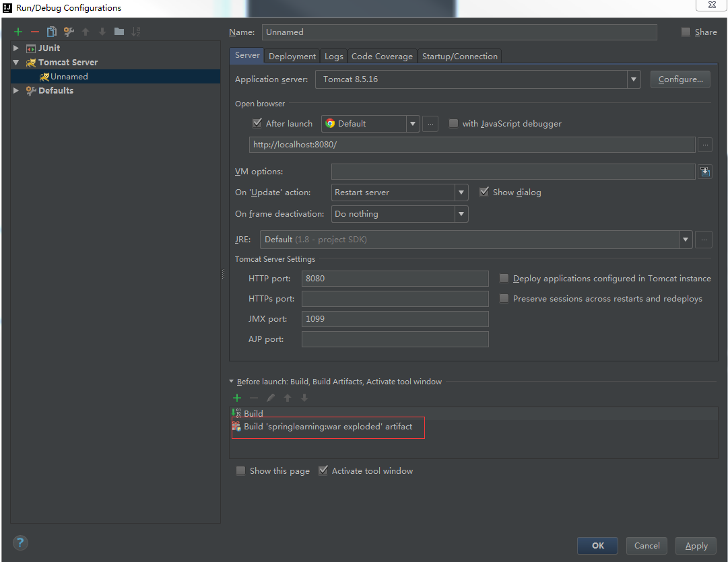Click the HTTP port input field

[x=395, y=279]
